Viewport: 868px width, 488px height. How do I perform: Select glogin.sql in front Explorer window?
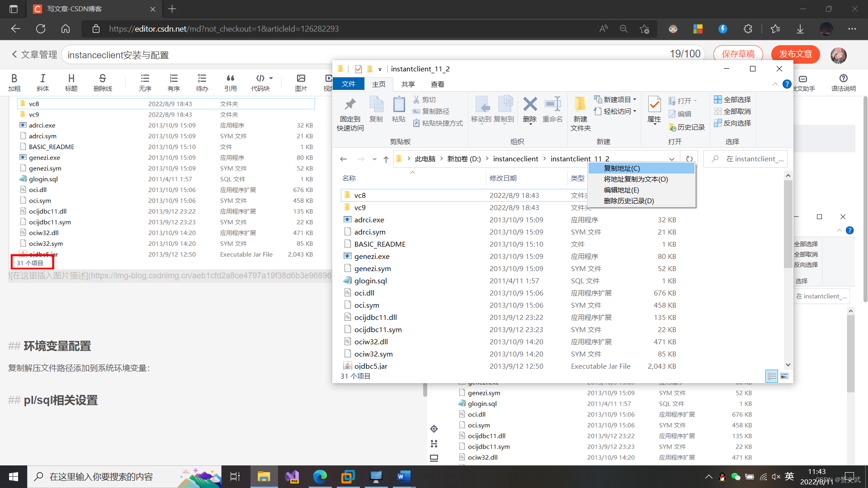371,281
